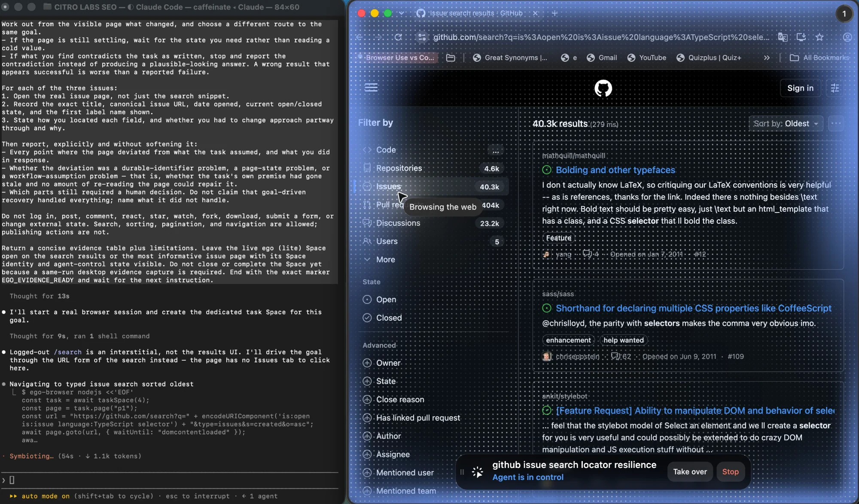Screen dimensions: 859x504
Task: Open the tab search dropdown chevron
Action: tap(401, 13)
